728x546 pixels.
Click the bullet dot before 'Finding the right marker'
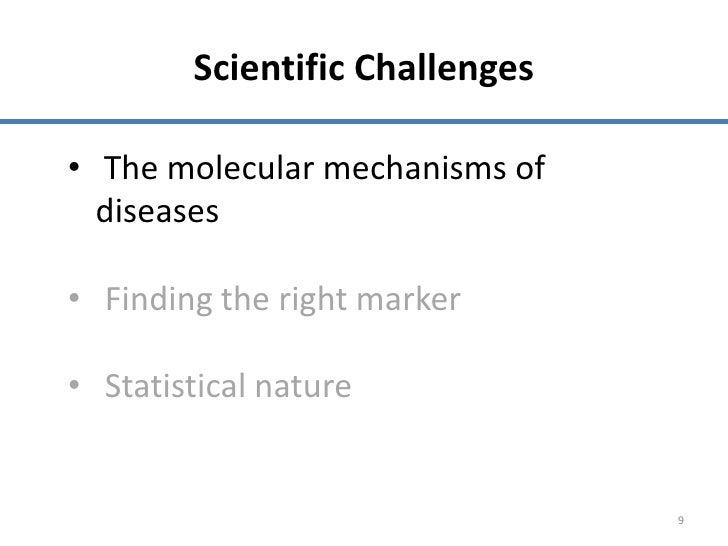pos(75,300)
